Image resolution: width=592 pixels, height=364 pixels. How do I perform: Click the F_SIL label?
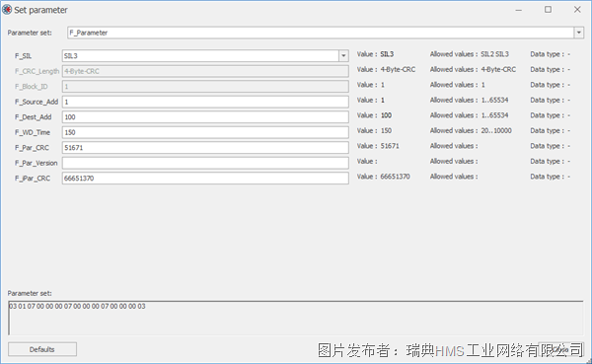point(23,56)
